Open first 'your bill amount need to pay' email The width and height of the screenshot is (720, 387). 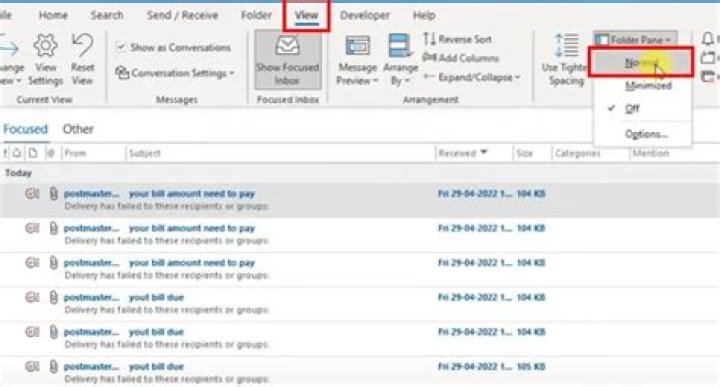[360, 200]
